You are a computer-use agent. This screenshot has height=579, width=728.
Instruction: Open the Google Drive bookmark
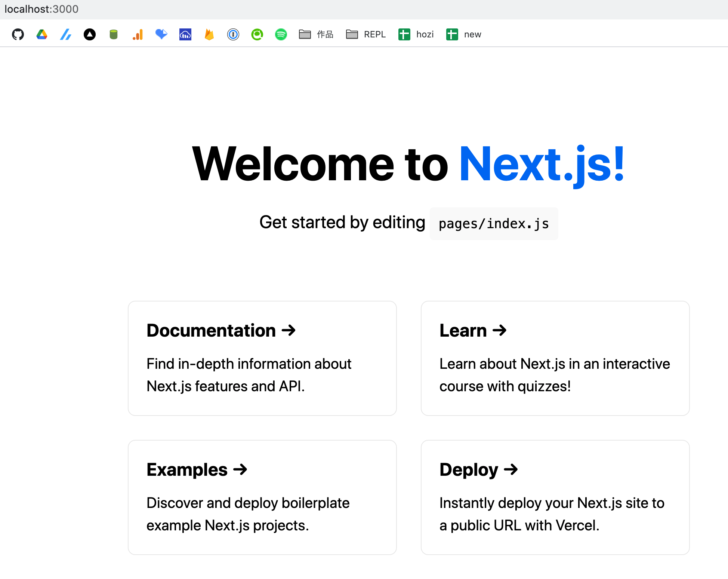(41, 34)
